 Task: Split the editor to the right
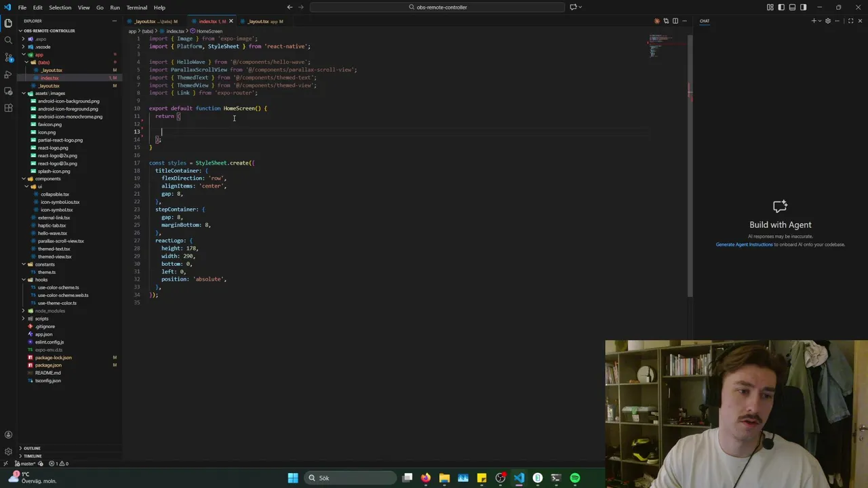pyautogui.click(x=675, y=21)
